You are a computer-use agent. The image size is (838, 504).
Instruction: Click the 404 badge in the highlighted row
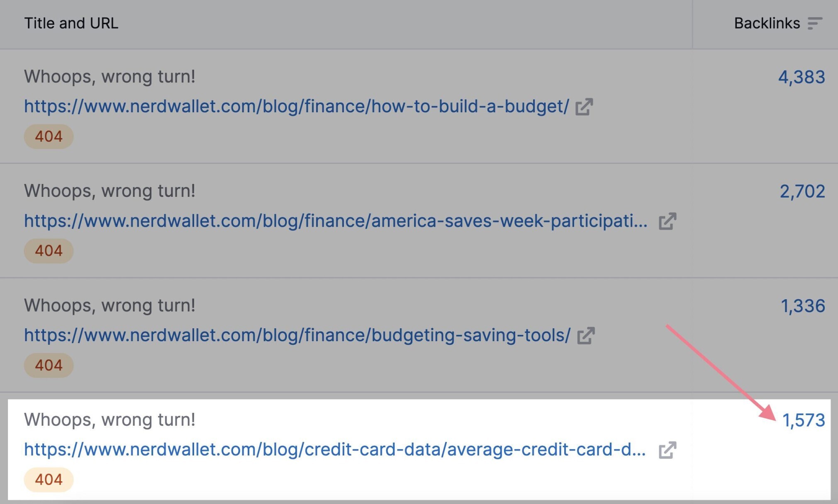click(49, 480)
